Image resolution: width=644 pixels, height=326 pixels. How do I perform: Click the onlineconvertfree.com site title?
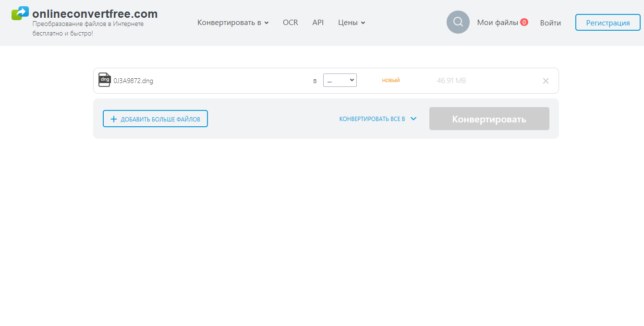click(x=95, y=13)
